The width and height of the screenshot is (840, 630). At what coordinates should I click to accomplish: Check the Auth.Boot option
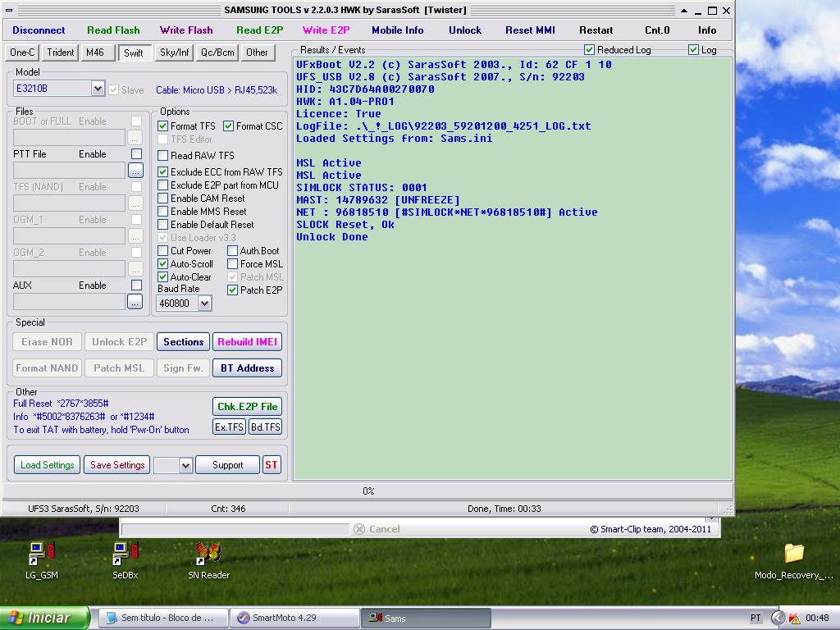click(x=232, y=251)
